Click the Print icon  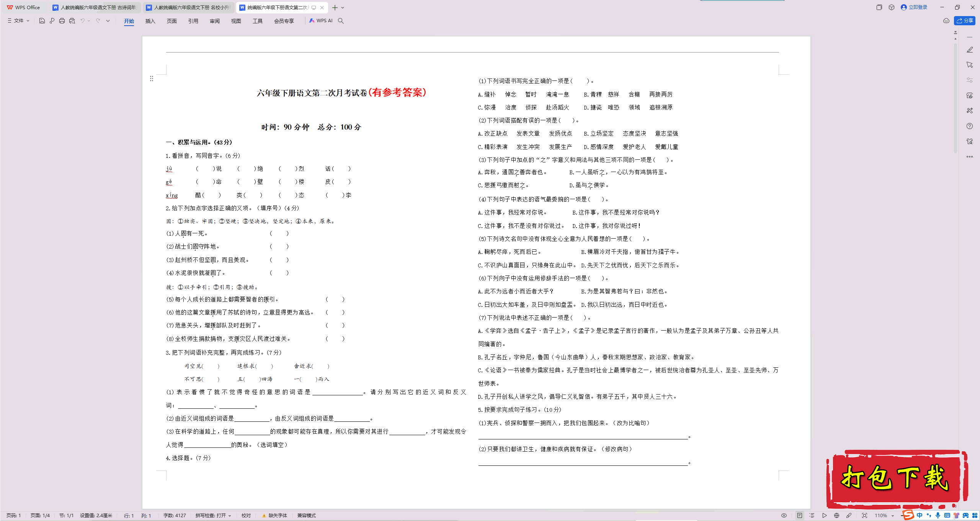pos(62,21)
